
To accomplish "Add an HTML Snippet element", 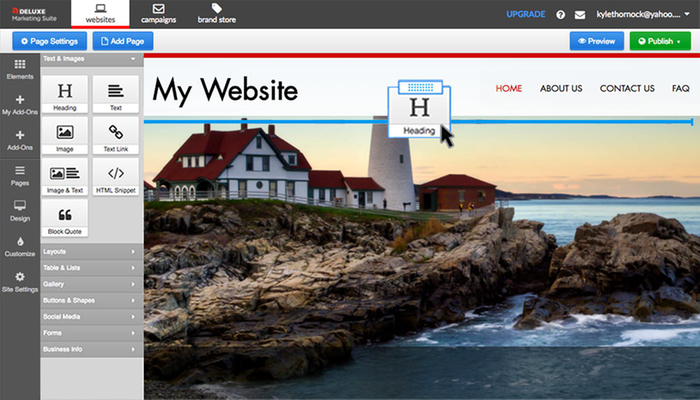I will pos(115,177).
